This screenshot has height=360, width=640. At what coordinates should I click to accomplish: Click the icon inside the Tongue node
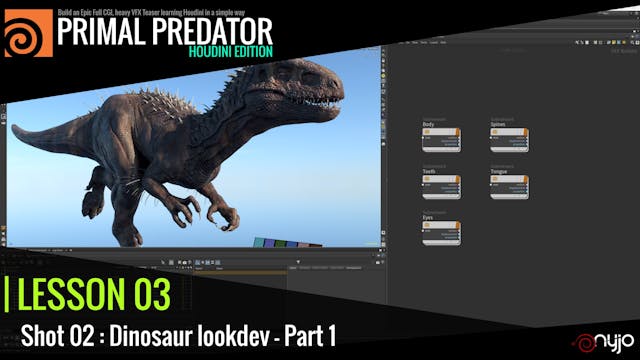495,179
